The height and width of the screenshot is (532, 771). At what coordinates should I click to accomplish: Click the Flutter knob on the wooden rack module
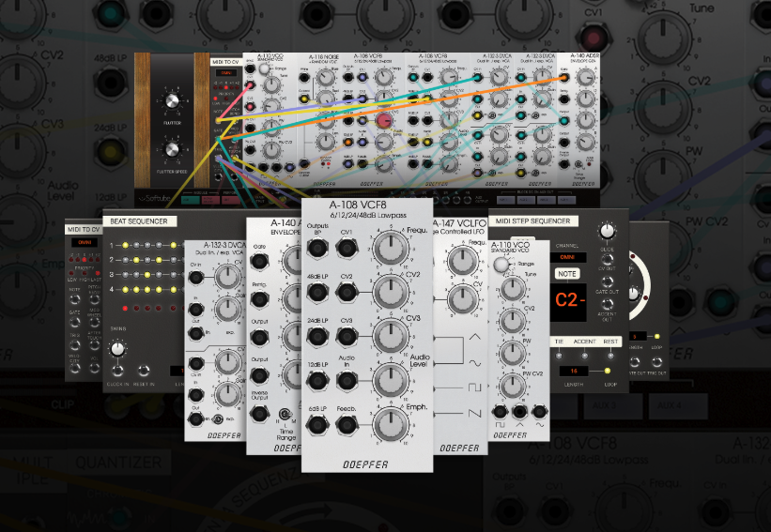[x=172, y=101]
